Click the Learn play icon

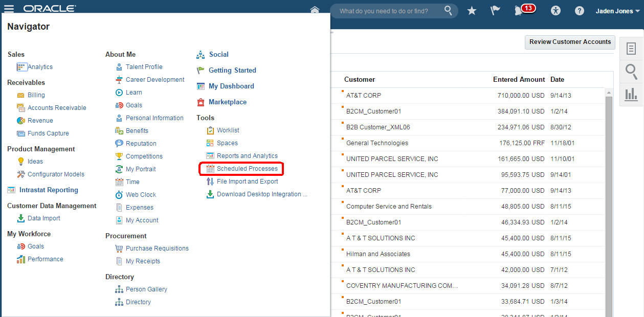(119, 93)
